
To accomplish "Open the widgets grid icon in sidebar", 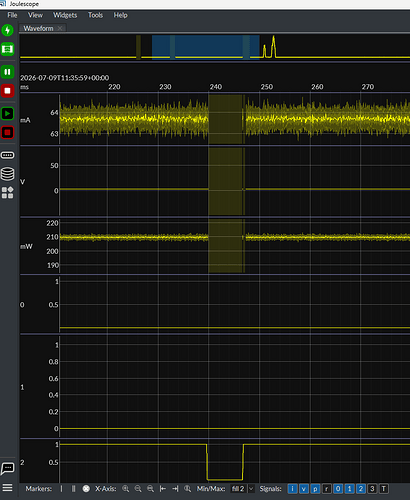I will point(7,192).
